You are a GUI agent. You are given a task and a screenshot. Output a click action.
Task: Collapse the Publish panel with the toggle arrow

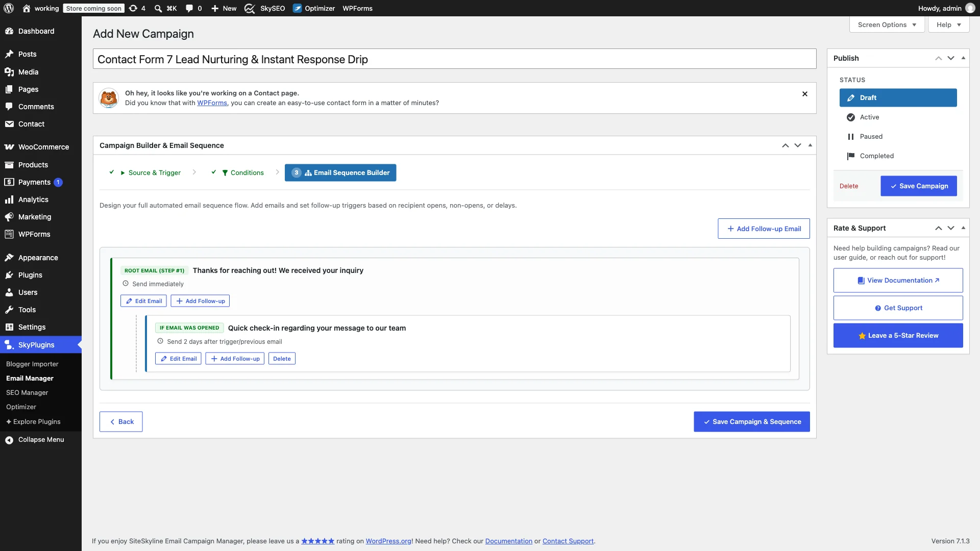click(x=963, y=58)
